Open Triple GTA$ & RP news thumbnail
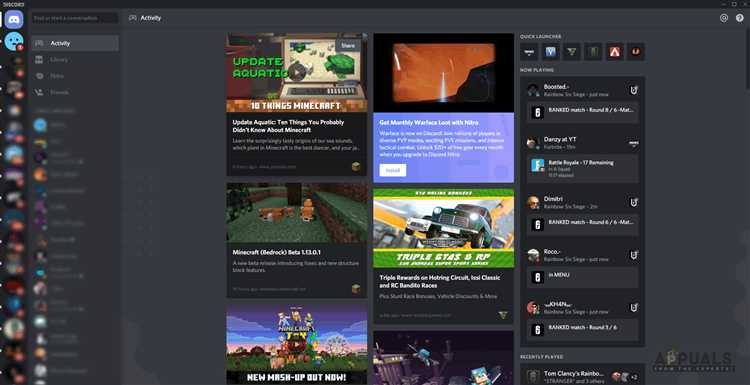 (443, 228)
